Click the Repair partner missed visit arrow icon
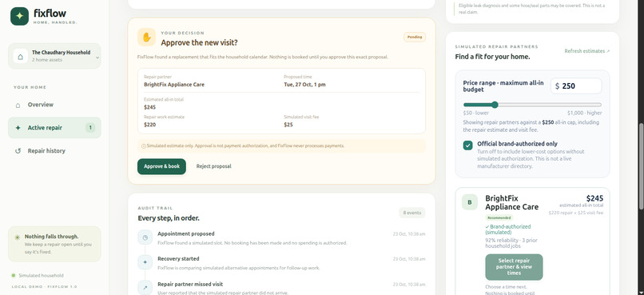The image size is (644, 295). (x=145, y=288)
